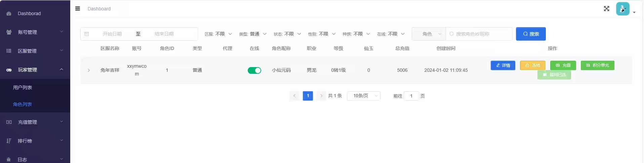Open the 区服 filter dropdown

(x=218, y=34)
